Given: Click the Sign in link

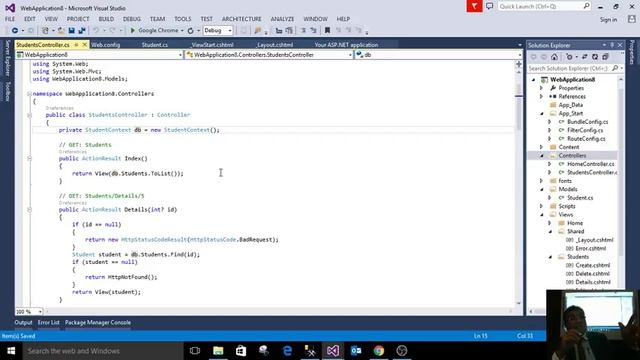Looking at the screenshot, I should point(608,20).
